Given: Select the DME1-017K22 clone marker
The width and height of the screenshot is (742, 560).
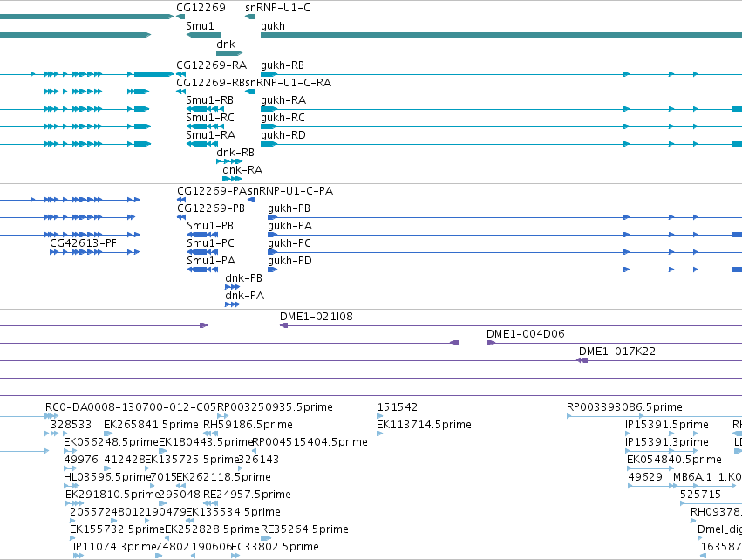Looking at the screenshot, I should click(582, 360).
